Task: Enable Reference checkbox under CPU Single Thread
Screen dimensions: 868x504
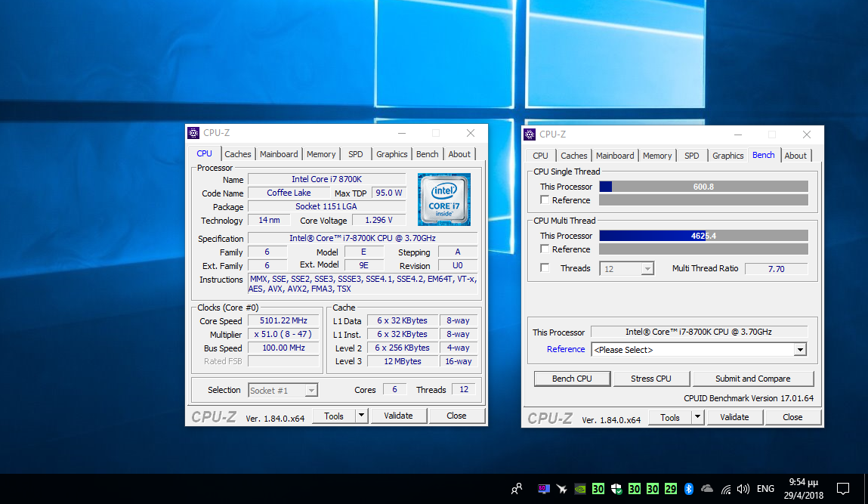Action: (545, 200)
